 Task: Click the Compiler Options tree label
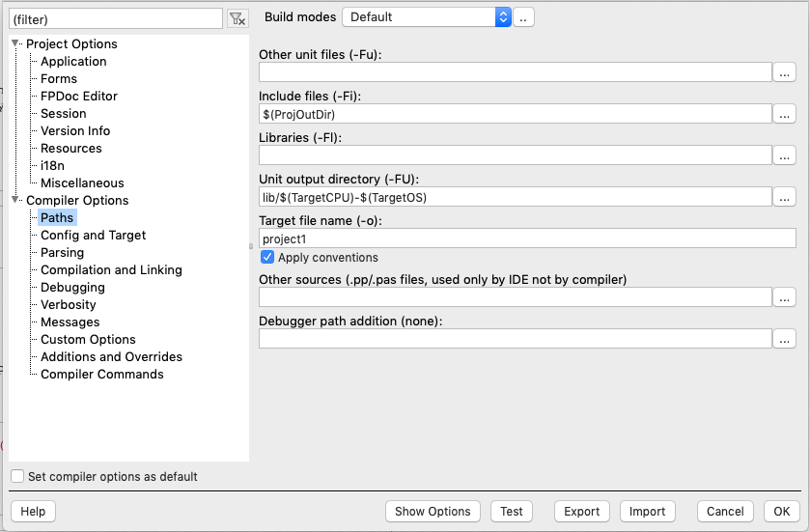pyautogui.click(x=77, y=201)
